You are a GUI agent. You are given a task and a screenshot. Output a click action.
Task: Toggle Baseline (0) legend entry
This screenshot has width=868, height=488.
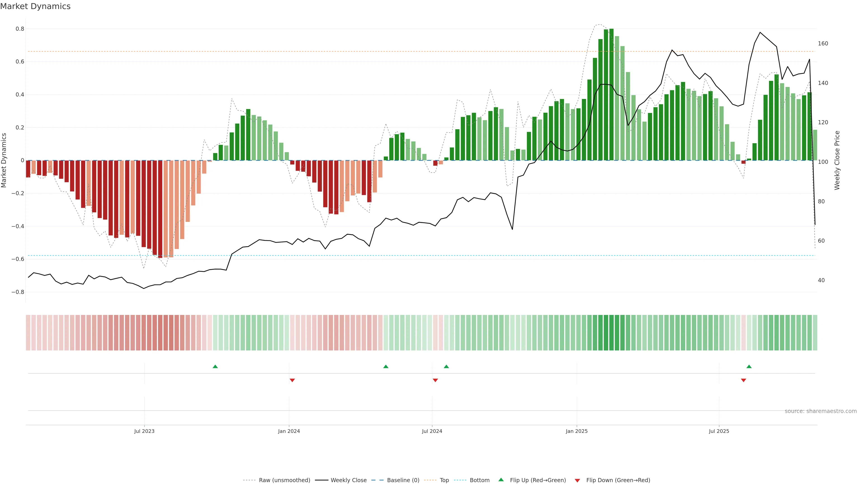403,480
